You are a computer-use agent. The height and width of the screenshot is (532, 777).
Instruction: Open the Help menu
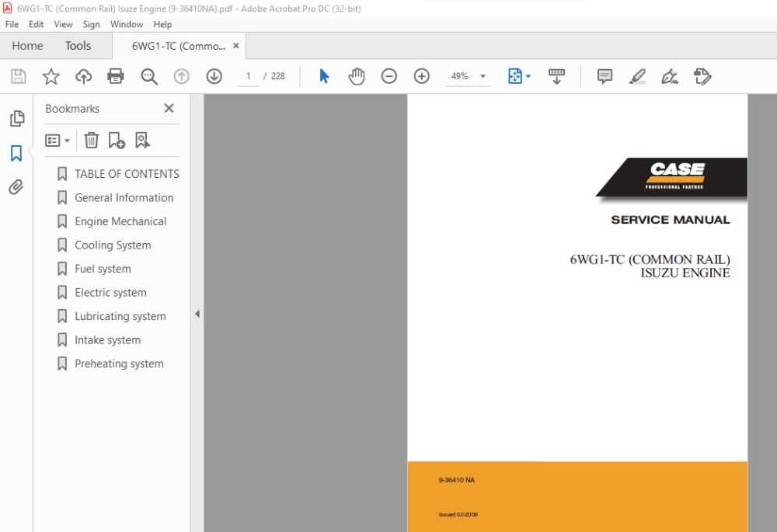(x=162, y=24)
